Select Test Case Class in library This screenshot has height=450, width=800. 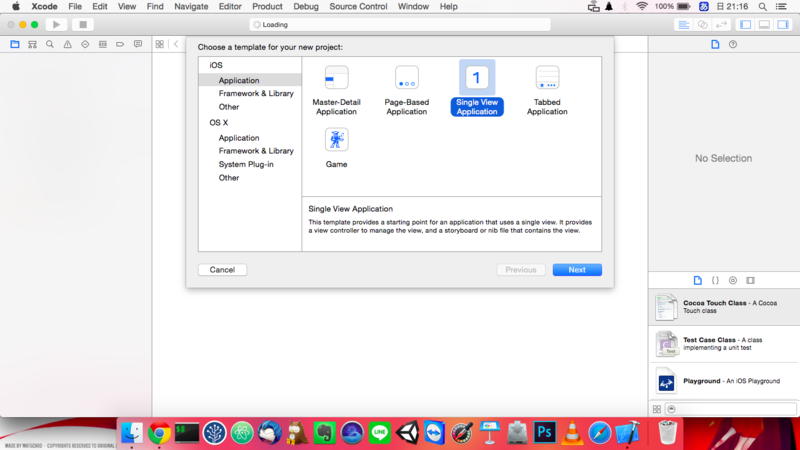[x=724, y=344]
